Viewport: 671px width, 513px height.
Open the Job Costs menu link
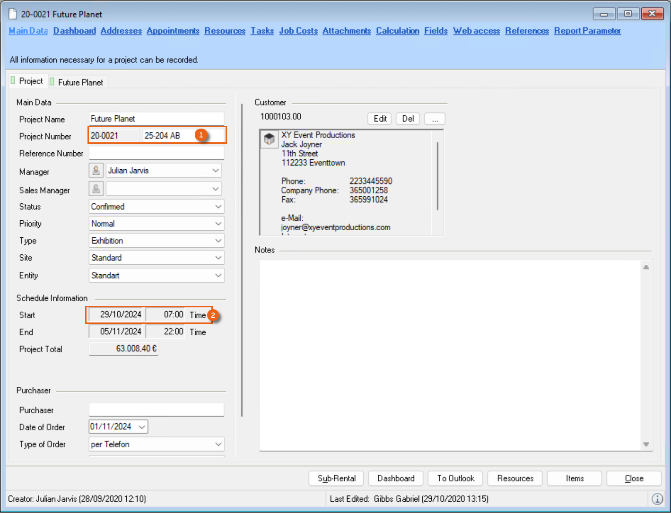click(298, 31)
